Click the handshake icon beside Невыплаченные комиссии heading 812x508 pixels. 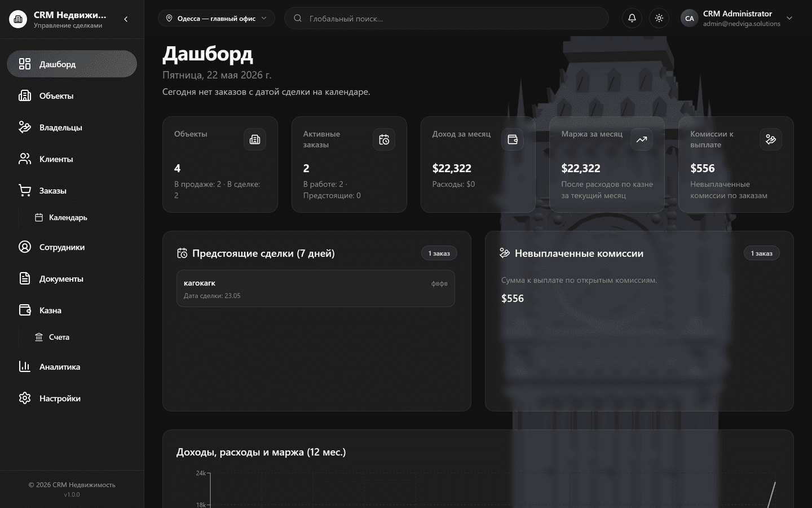point(505,253)
